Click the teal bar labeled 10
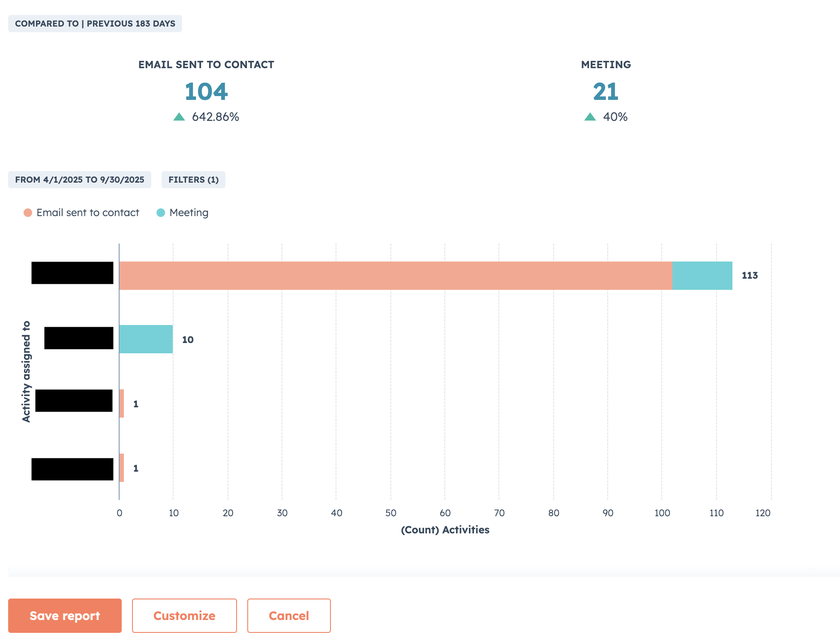Screen dimensions: 840x644 [x=146, y=339]
